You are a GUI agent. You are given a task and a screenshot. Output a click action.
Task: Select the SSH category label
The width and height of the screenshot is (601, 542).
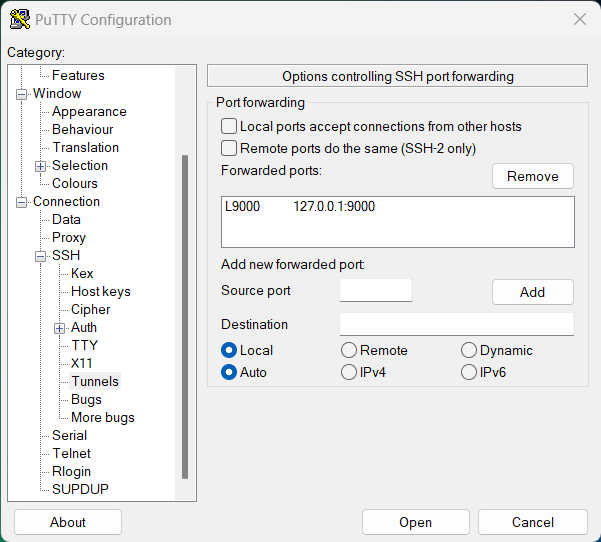point(66,255)
